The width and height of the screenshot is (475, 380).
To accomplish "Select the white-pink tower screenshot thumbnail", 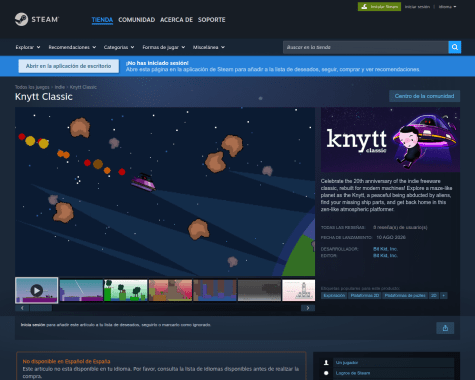I will point(299,290).
